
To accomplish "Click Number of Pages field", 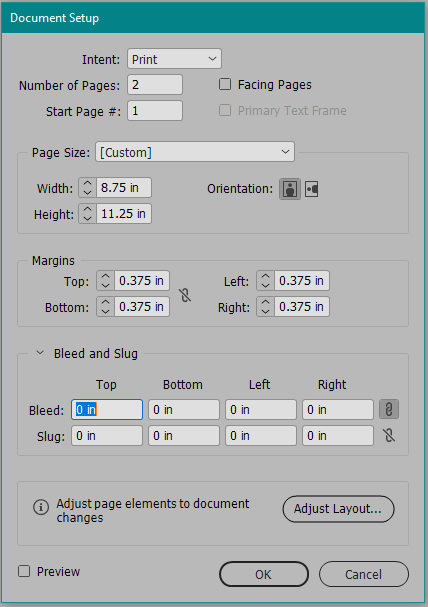I will click(x=155, y=84).
